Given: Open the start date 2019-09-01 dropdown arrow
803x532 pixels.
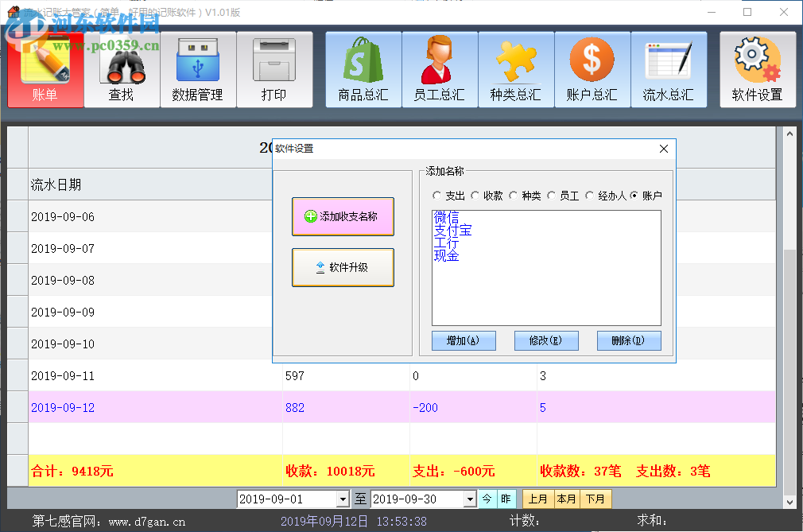Looking at the screenshot, I should [343, 499].
